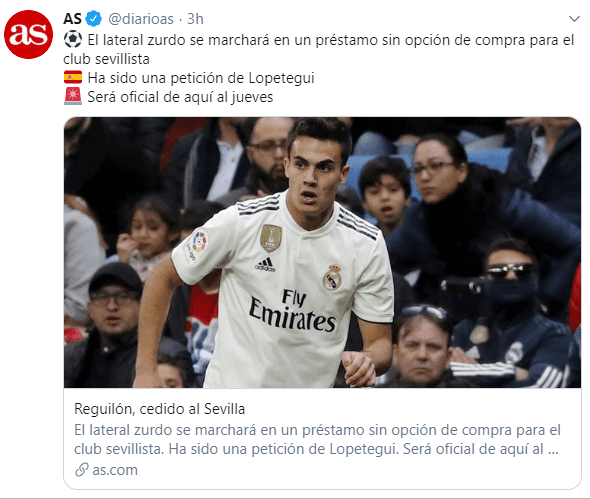The width and height of the screenshot is (590, 499).
Task: Click the Real Madrid crest in photo
Action: tap(332, 277)
